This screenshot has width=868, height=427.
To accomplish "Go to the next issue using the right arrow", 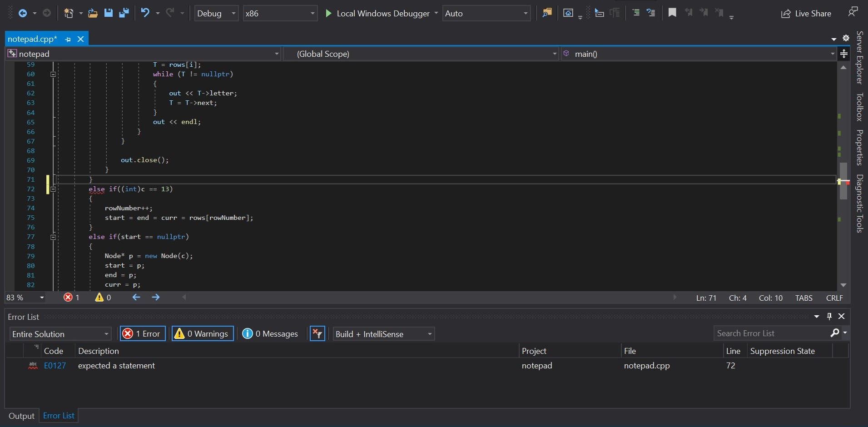I will (156, 297).
